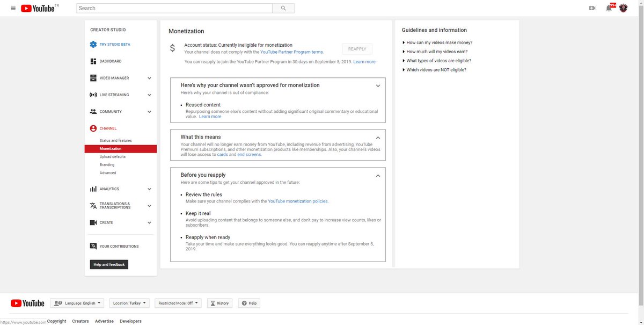Click the Dashboard grid icon
The image size is (644, 325).
93,61
